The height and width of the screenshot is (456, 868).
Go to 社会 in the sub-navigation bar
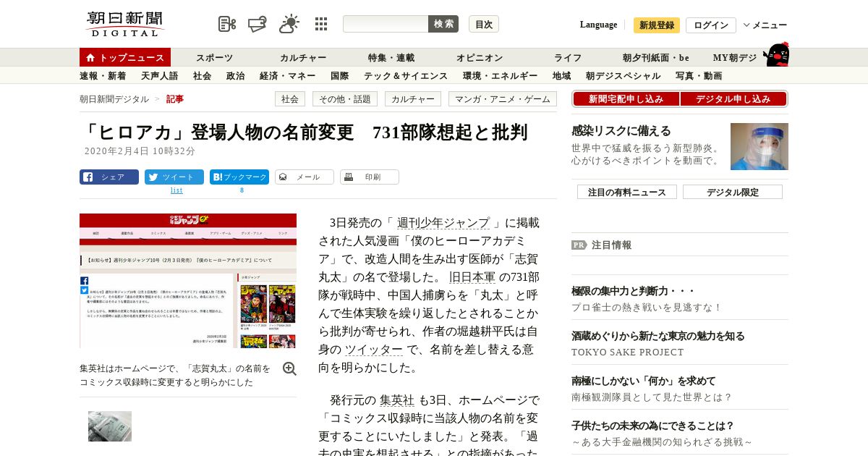click(203, 75)
